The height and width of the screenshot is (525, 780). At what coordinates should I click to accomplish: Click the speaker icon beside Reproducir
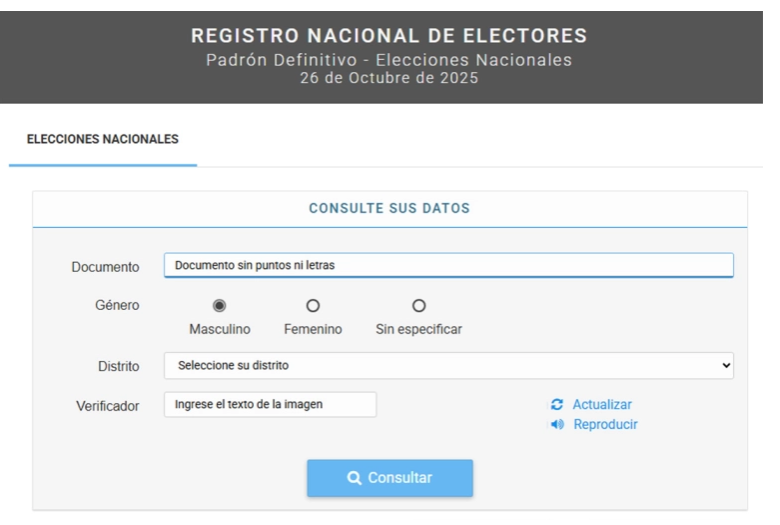pos(557,424)
